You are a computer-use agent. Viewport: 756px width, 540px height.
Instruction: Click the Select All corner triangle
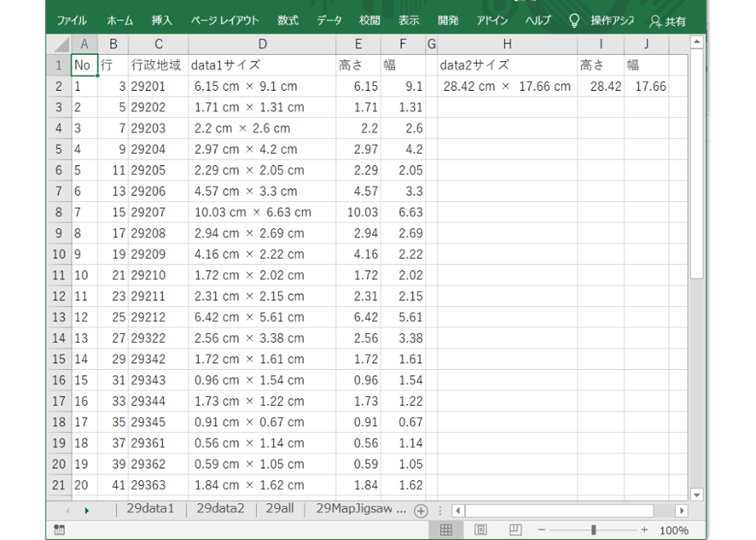pyautogui.click(x=61, y=44)
